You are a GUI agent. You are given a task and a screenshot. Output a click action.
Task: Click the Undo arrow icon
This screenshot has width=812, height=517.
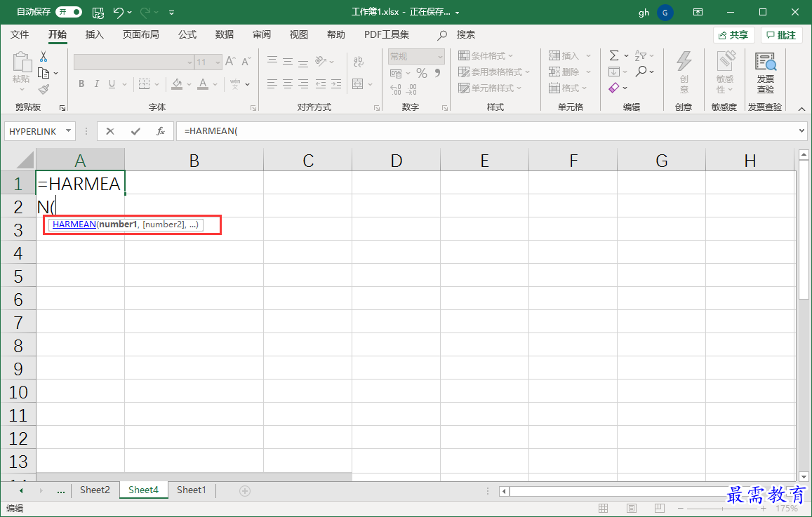tap(118, 12)
